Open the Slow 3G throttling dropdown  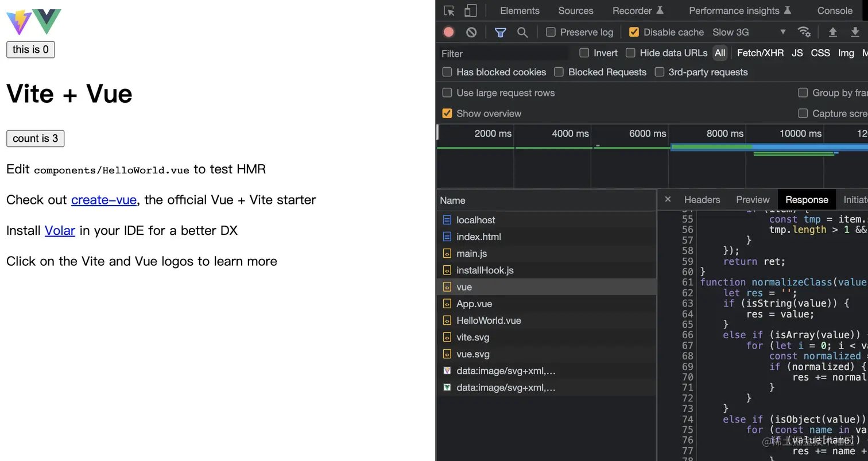click(749, 32)
